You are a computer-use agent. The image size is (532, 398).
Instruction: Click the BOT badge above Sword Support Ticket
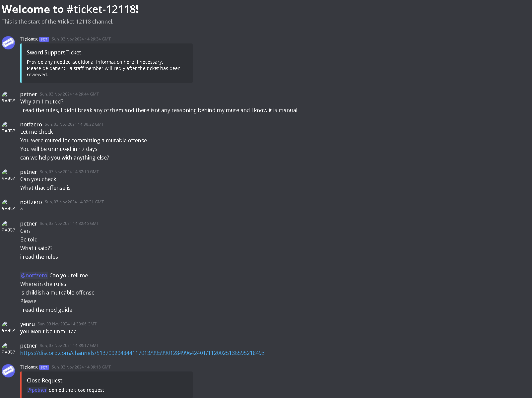click(44, 39)
